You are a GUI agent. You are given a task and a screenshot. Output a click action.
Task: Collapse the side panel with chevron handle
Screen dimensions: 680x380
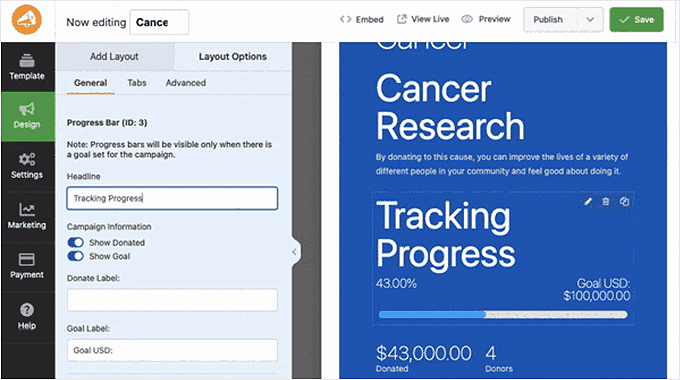click(x=294, y=252)
